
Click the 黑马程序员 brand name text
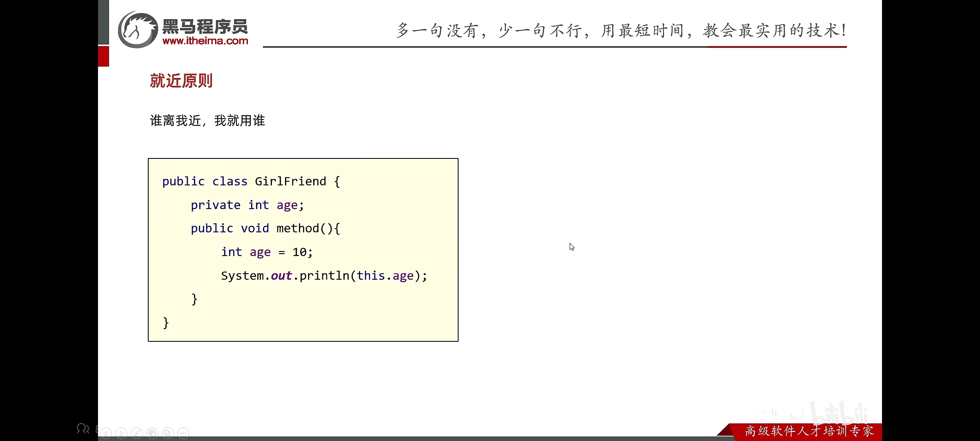coord(205,27)
